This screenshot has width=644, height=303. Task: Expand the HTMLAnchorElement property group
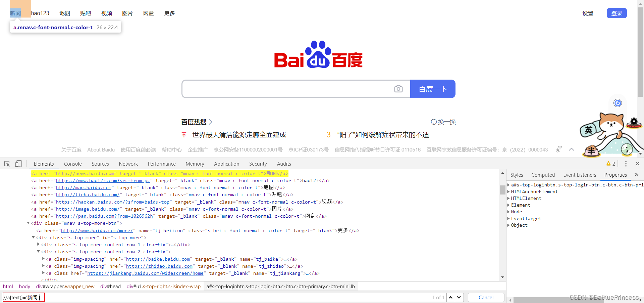(508, 192)
